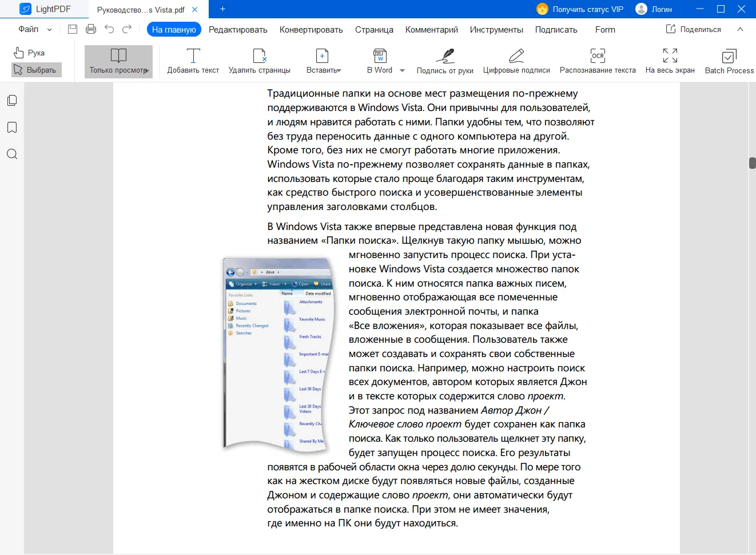Collapse the ribbon with the chevron

740,29
